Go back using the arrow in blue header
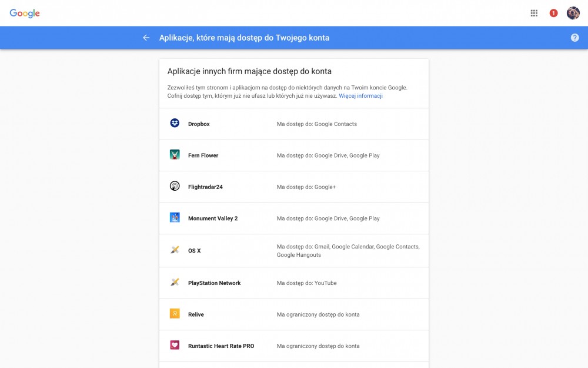The image size is (588, 368). click(x=146, y=38)
